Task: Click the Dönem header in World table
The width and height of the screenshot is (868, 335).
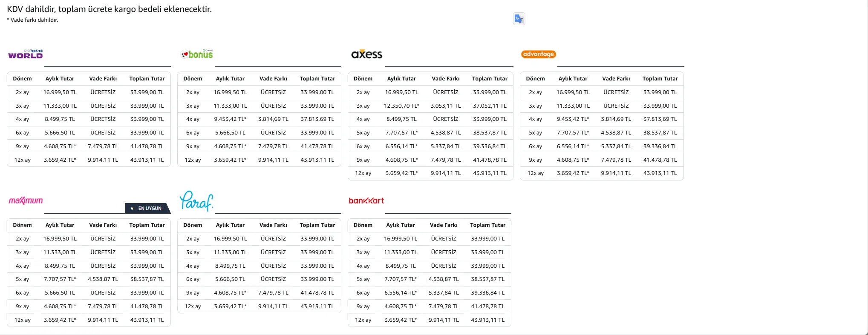Action: pyautogui.click(x=22, y=78)
